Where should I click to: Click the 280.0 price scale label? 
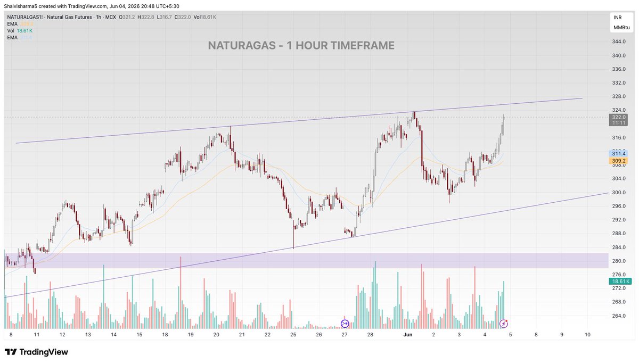point(619,261)
